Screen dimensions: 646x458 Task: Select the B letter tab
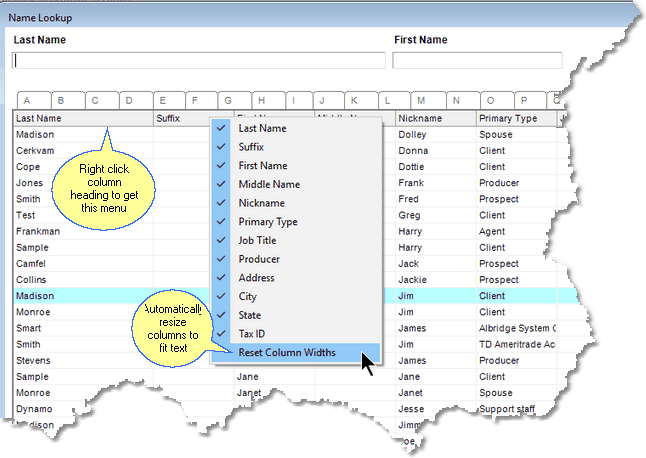[x=68, y=100]
